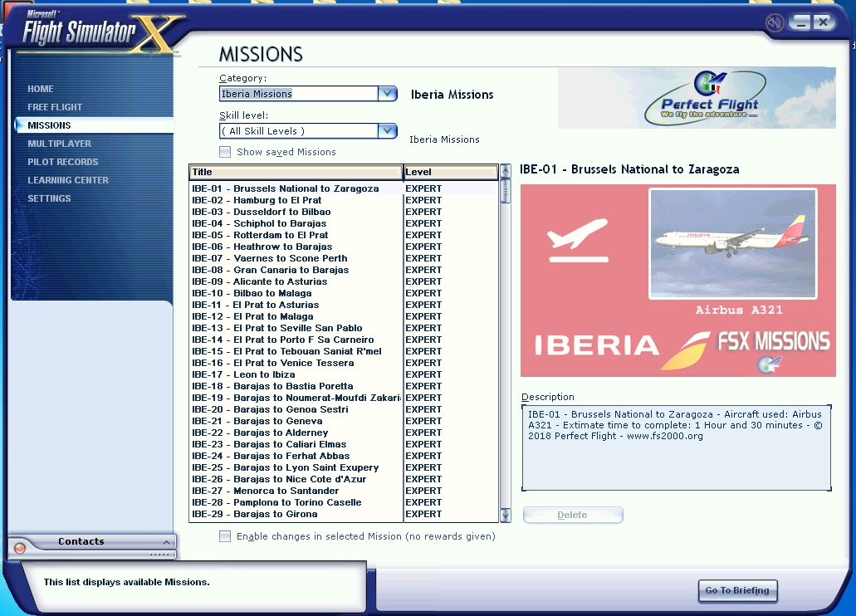The height and width of the screenshot is (616, 856).
Task: Select IBE-28 - Pamplona to Torino Caselle
Action: [x=344, y=502]
